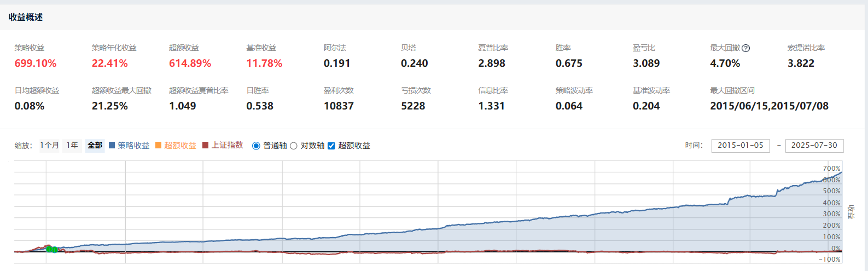Toggle the 策略收益 legend label
This screenshot has height=271, width=868.
click(x=133, y=146)
